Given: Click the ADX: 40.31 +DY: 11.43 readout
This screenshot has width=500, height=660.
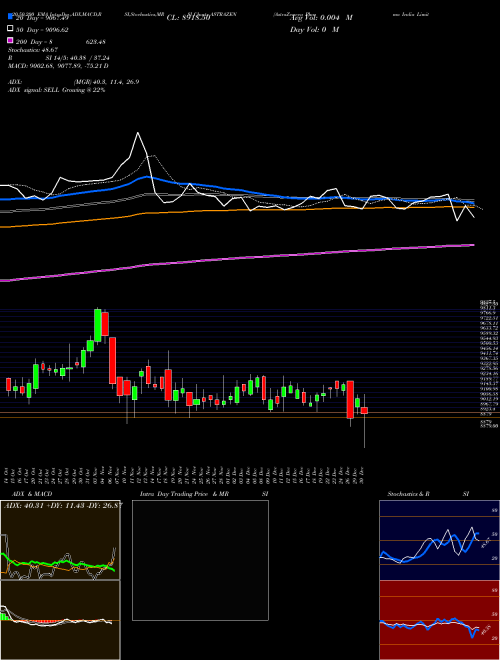Looking at the screenshot, I should [x=63, y=505].
